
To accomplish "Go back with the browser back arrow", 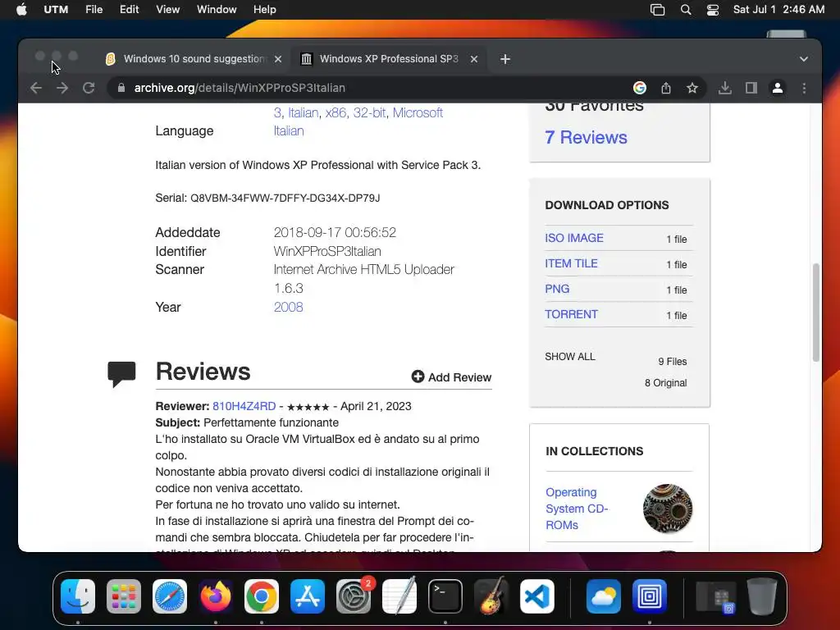I will point(36,88).
